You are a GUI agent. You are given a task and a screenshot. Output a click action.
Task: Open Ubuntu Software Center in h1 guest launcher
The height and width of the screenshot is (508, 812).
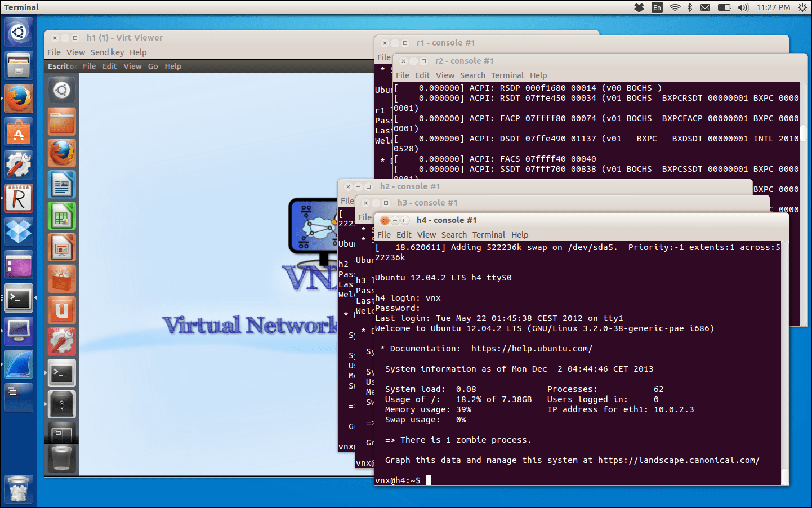coord(62,279)
